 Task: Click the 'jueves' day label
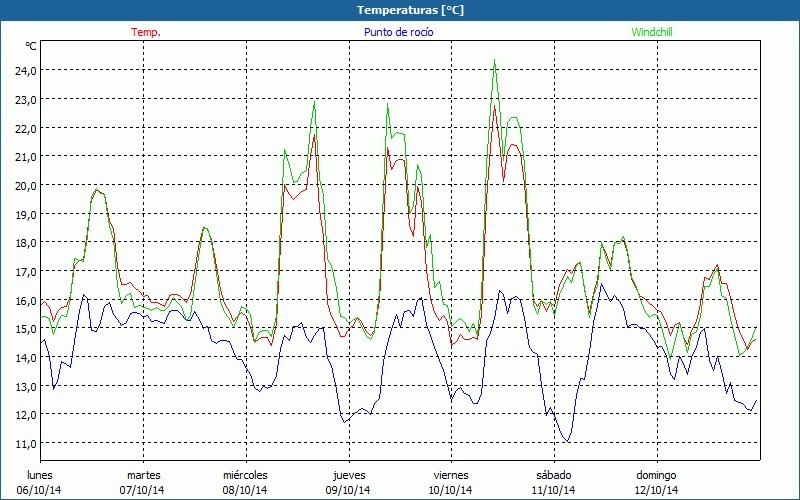pos(348,475)
